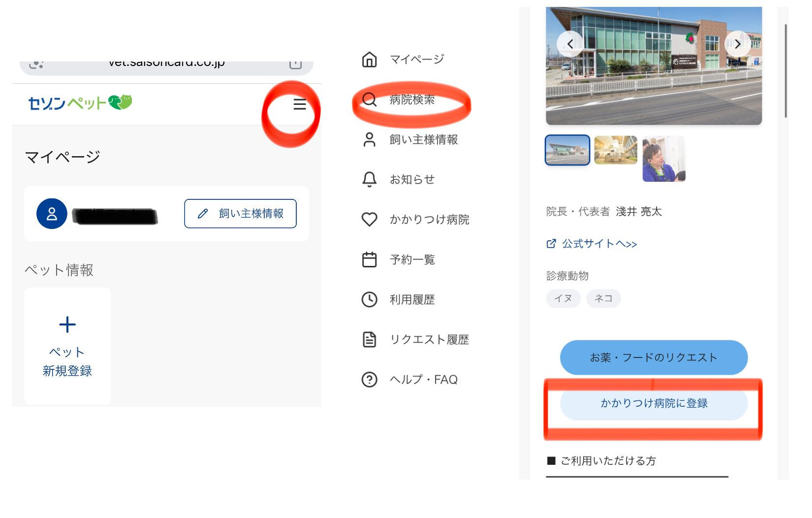Click the external link icon by 公式サイトへ
The width and height of the screenshot is (812, 518).
(551, 244)
